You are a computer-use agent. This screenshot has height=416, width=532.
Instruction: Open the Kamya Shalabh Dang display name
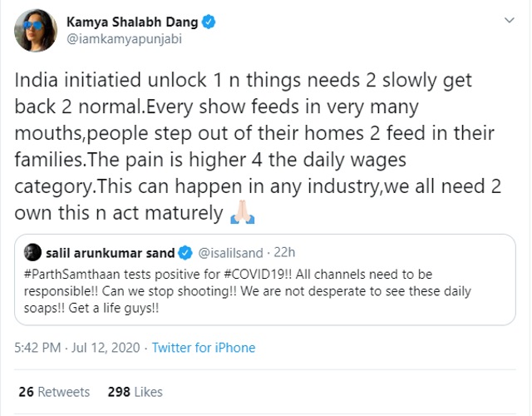[132, 22]
